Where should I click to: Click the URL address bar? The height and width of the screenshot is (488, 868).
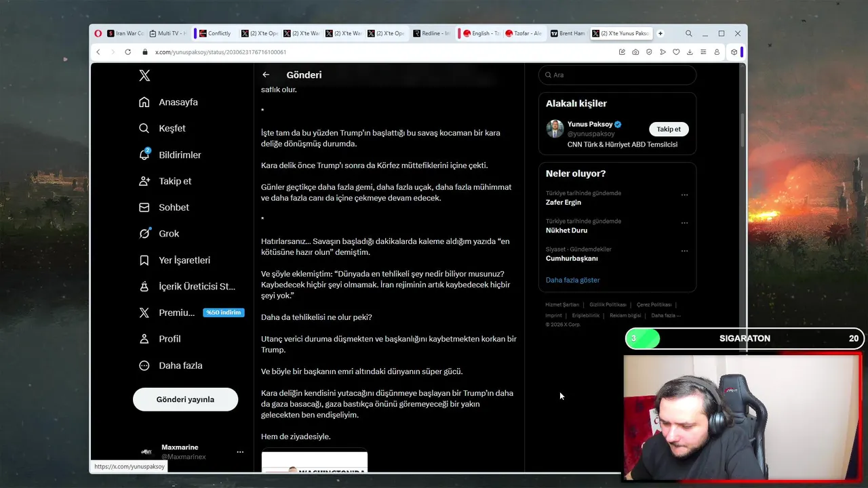click(x=380, y=52)
